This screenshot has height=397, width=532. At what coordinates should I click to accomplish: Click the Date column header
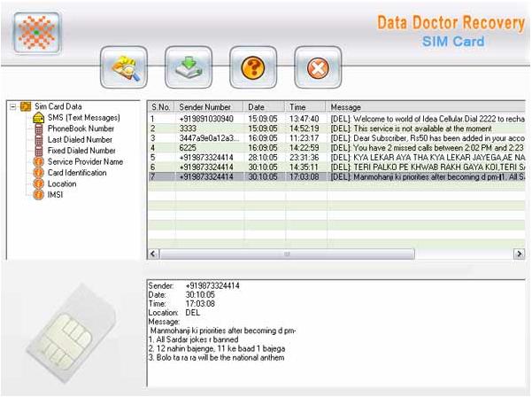(264, 106)
